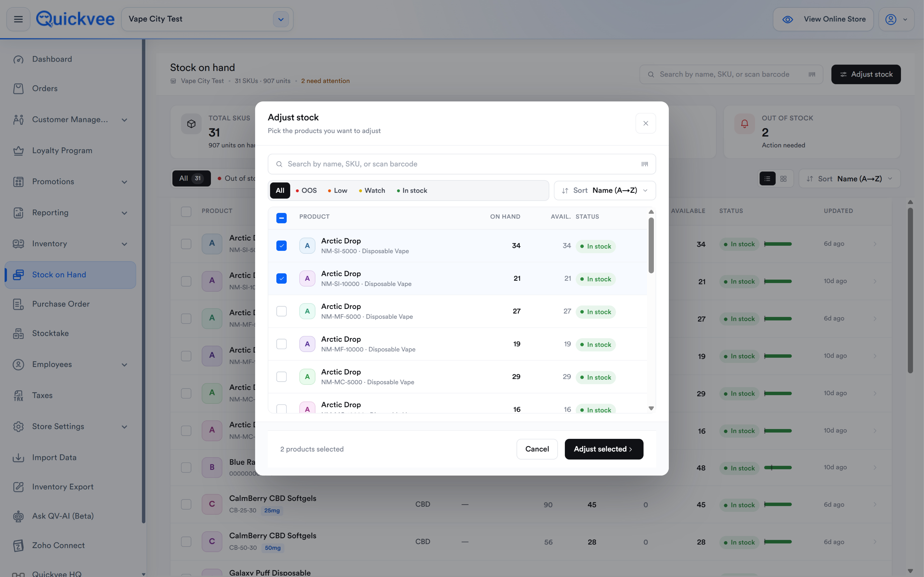The width and height of the screenshot is (924, 577).
Task: Click the Ask QV-AI robot icon
Action: (x=18, y=516)
